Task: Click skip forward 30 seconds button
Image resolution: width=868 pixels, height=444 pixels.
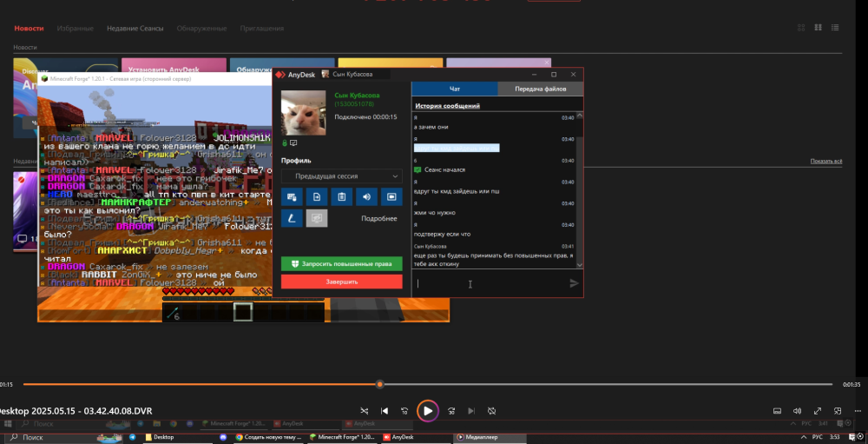Action: pos(451,411)
